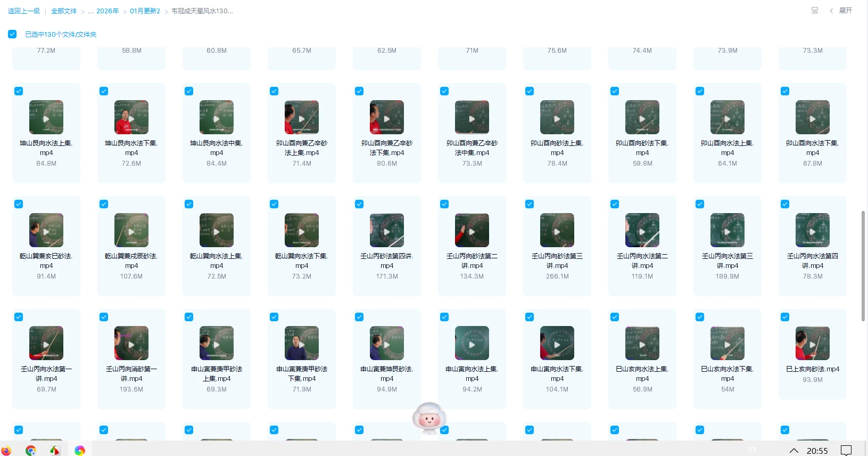Uncheck the select-all 已选中130个文件 checkbox
Viewport: 868px width, 456px height.
click(12, 34)
